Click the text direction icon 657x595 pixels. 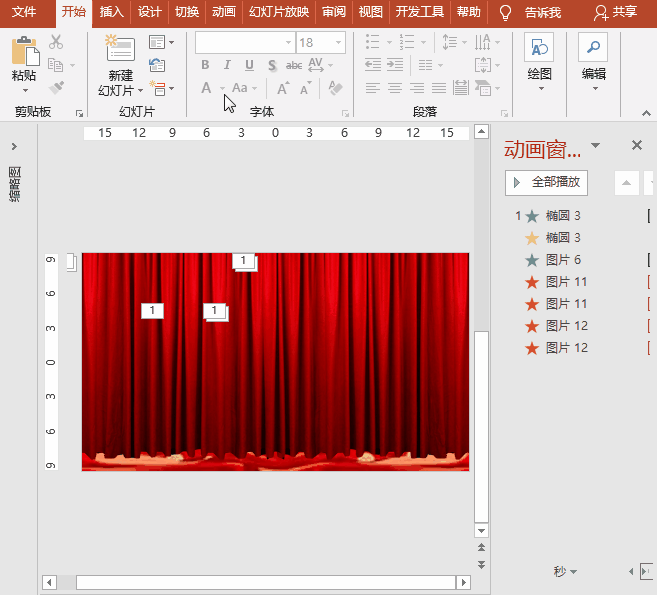pos(483,42)
